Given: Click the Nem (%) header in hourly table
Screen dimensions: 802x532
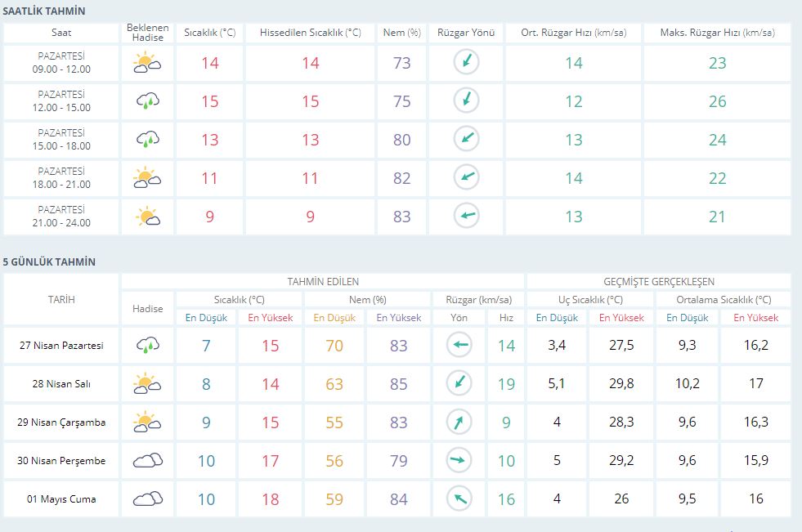Looking at the screenshot, I should point(401,33).
